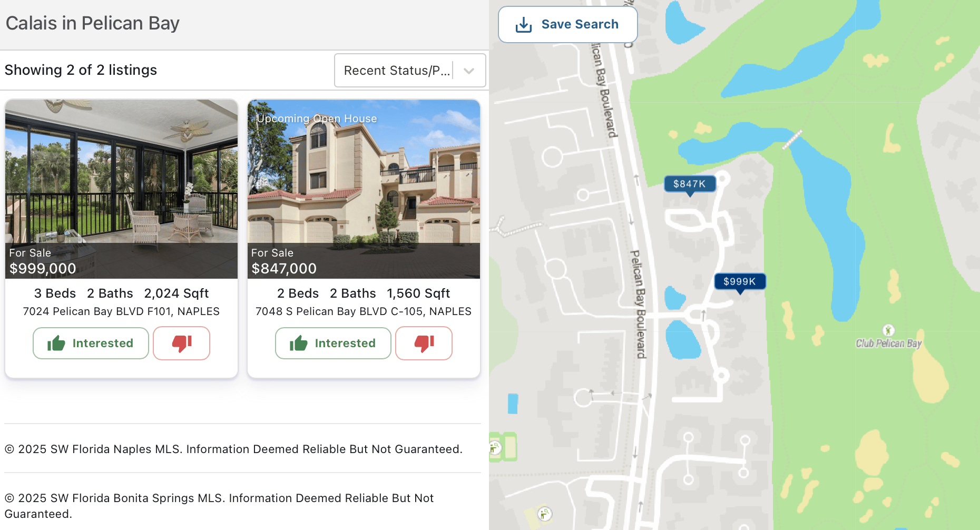Click the Club Pelican Bay golf icon
980x530 pixels.
click(x=888, y=330)
